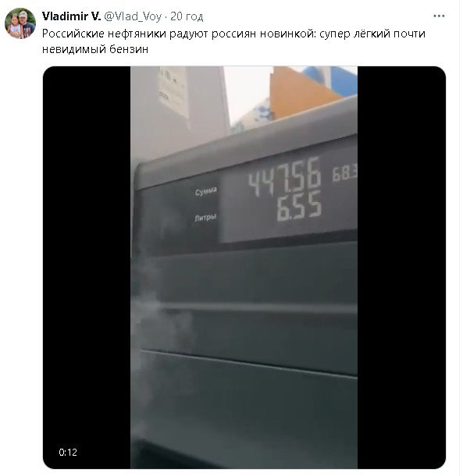Click Vladimir V.'s profile avatar
The height and width of the screenshot is (476, 463).
[x=20, y=23]
